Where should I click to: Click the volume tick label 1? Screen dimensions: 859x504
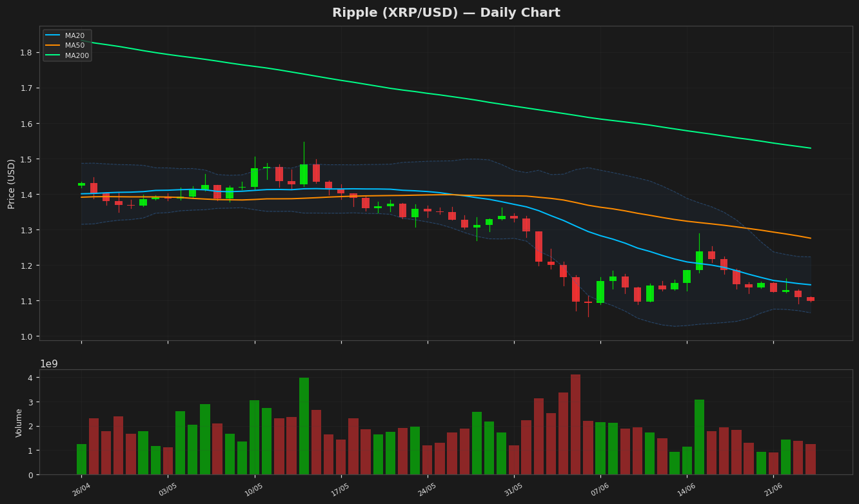(x=30, y=451)
